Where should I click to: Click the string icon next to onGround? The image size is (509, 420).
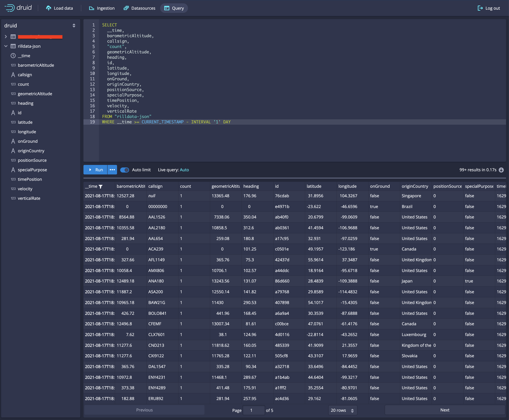13,141
